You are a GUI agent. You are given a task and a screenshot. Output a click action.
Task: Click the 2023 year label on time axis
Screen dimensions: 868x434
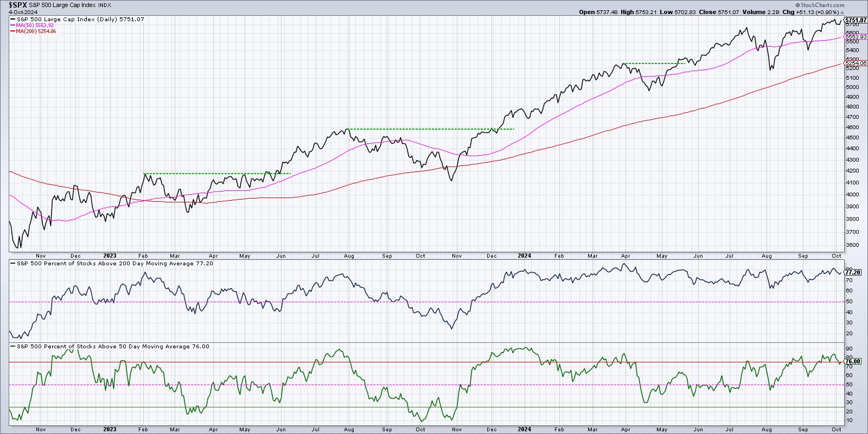coord(110,255)
